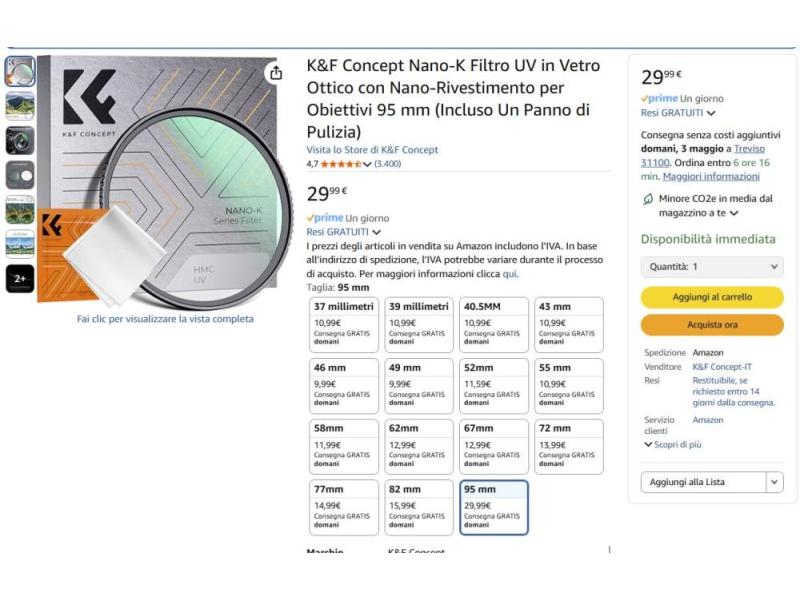This screenshot has width=800, height=600.
Task: Open the main product image full view
Action: 165,180
